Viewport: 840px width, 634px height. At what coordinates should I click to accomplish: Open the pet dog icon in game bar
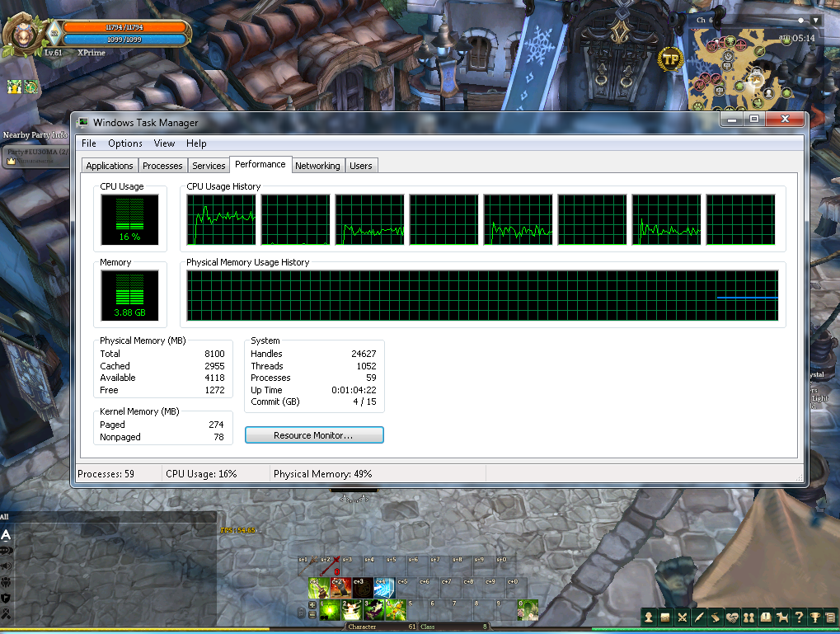click(782, 617)
